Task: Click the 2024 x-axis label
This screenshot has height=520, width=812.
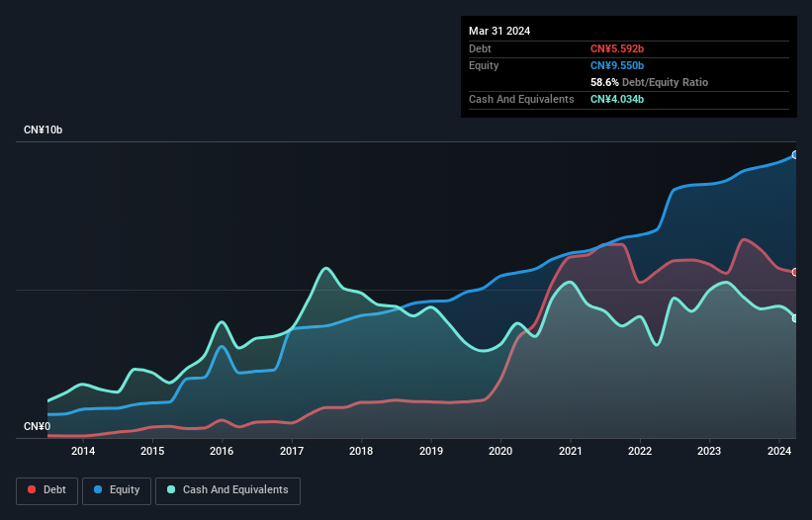Action: tap(779, 451)
